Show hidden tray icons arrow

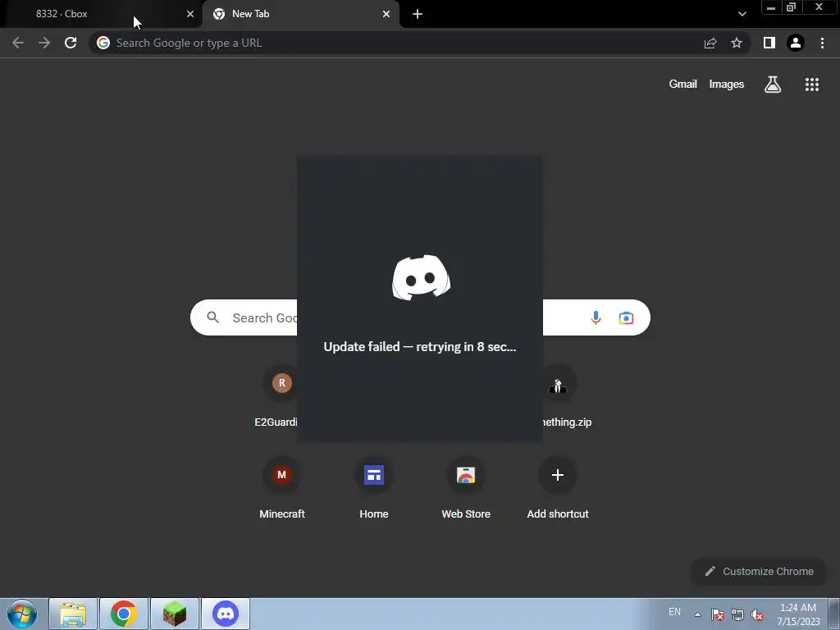click(x=697, y=614)
